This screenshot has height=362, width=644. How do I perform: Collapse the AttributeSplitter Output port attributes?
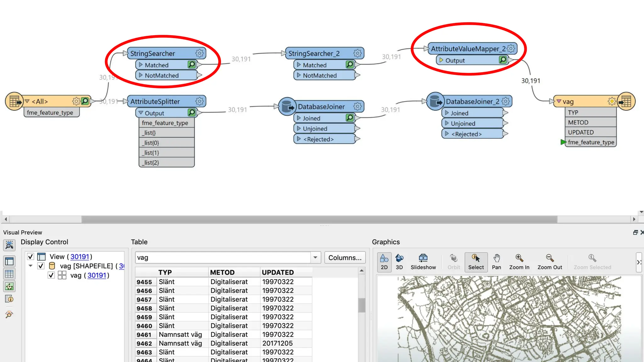(141, 112)
